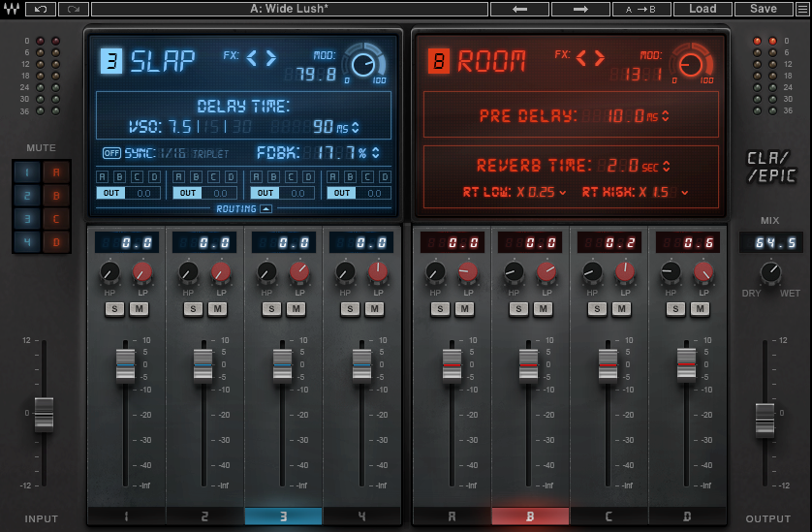
Task: Click the red LP knob on delay channel 1
Action: tap(142, 272)
